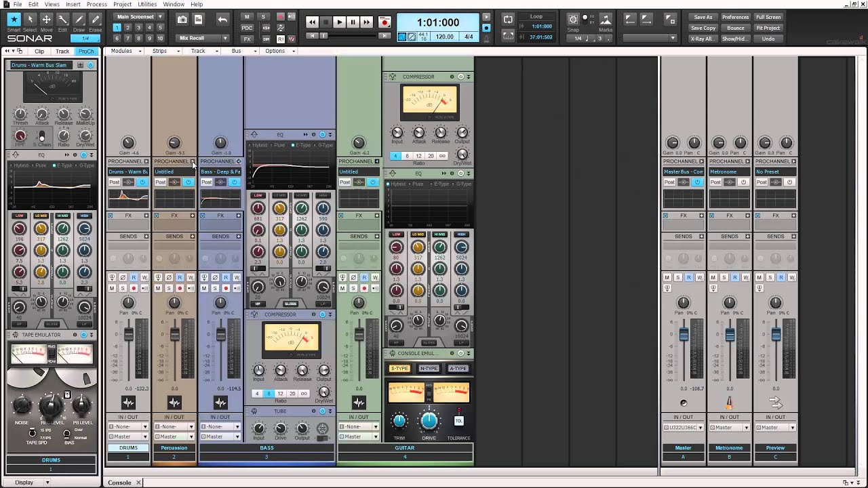Image resolution: width=868 pixels, height=488 pixels.
Task: Set console emulator to A-TYPE
Action: (458, 369)
